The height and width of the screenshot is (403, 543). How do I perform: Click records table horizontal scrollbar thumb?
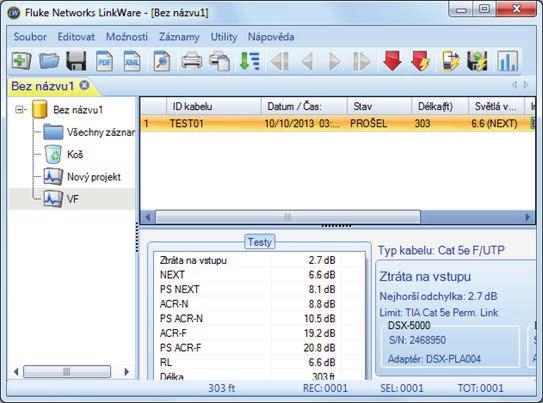[287, 217]
